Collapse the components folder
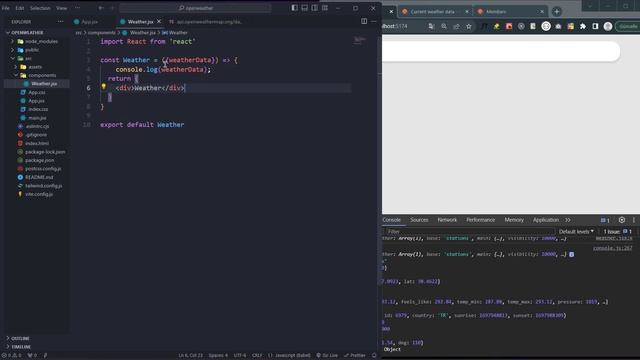640x360 pixels. point(16,75)
